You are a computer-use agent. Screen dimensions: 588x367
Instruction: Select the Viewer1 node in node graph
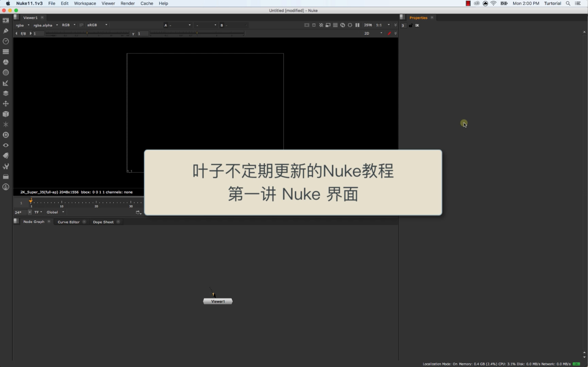pyautogui.click(x=218, y=301)
